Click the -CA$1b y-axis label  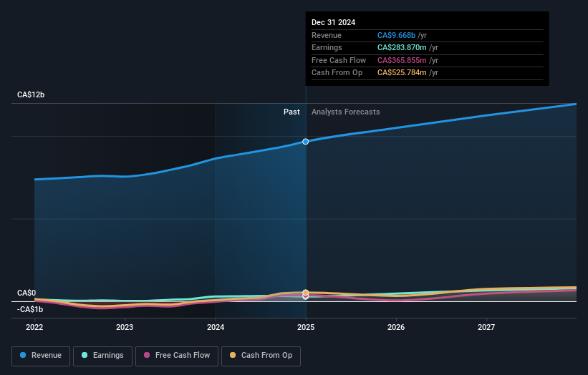(30, 309)
